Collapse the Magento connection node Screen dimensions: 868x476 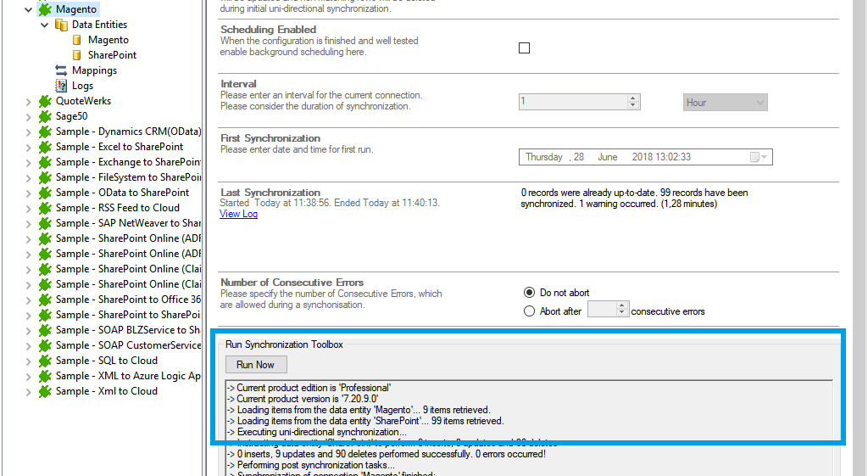coord(29,9)
